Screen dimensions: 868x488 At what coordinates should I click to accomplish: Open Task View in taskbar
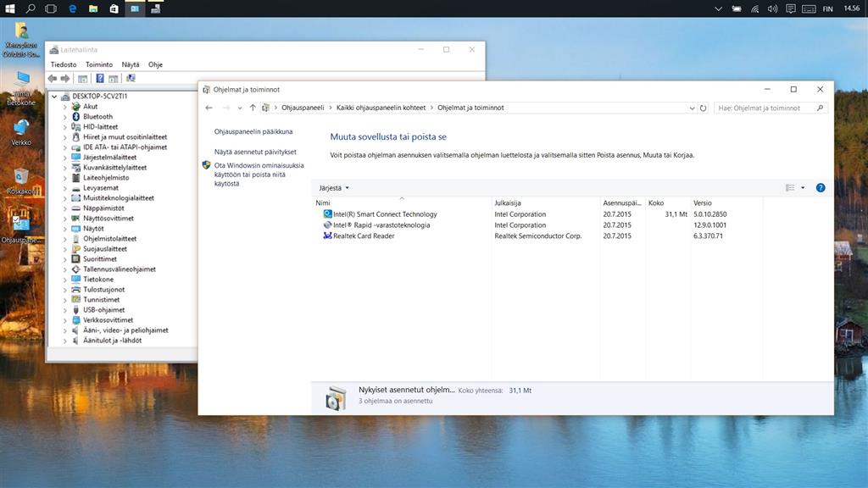pyautogui.click(x=51, y=8)
